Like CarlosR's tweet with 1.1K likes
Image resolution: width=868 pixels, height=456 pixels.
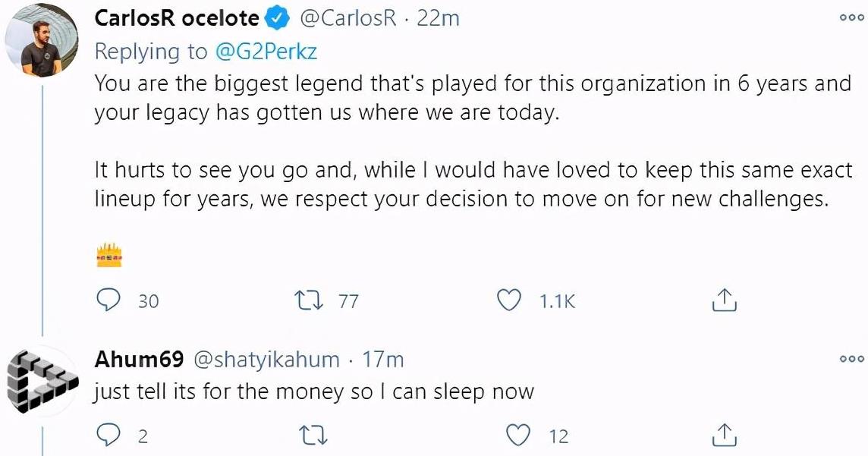tap(508, 300)
